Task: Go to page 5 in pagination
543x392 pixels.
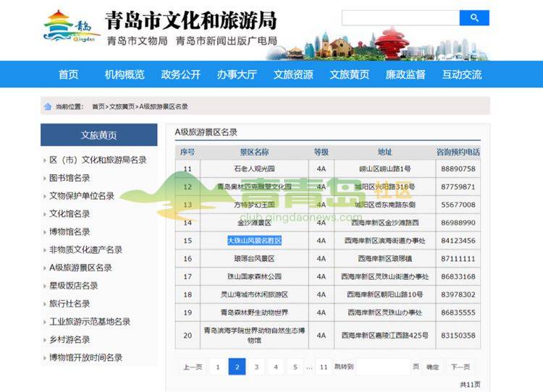Action: click(x=295, y=367)
